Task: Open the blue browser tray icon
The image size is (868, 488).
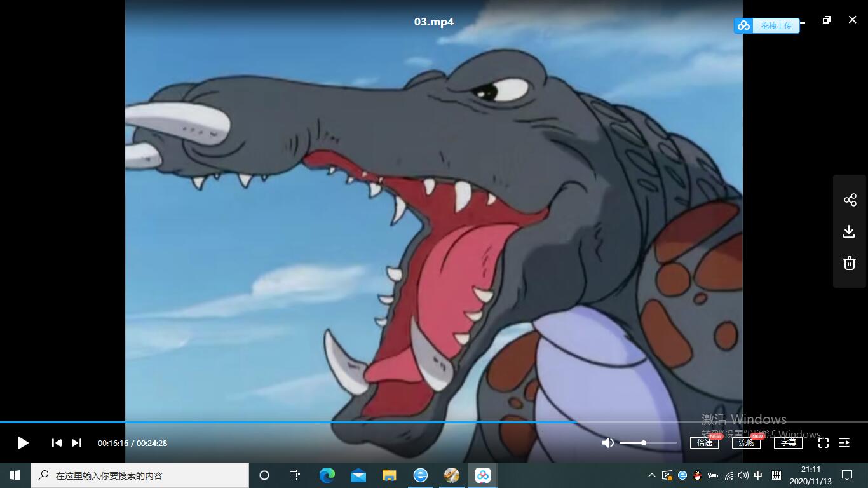Action: click(682, 475)
